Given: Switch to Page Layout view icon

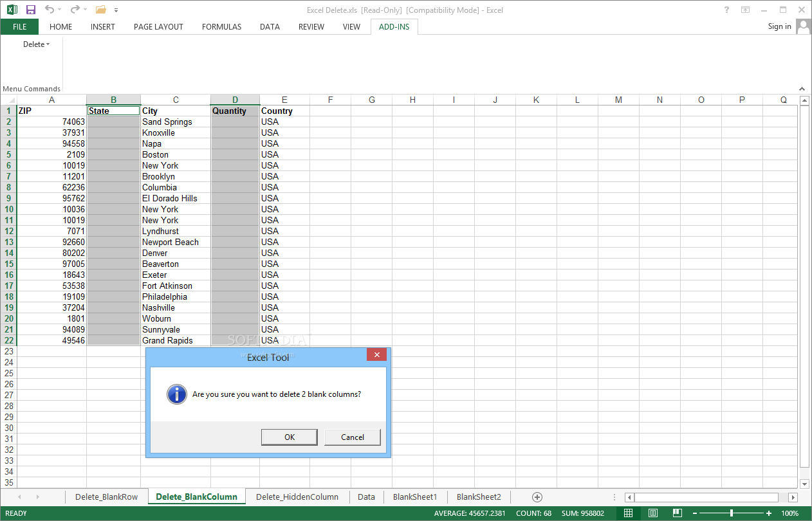Looking at the screenshot, I should [653, 513].
